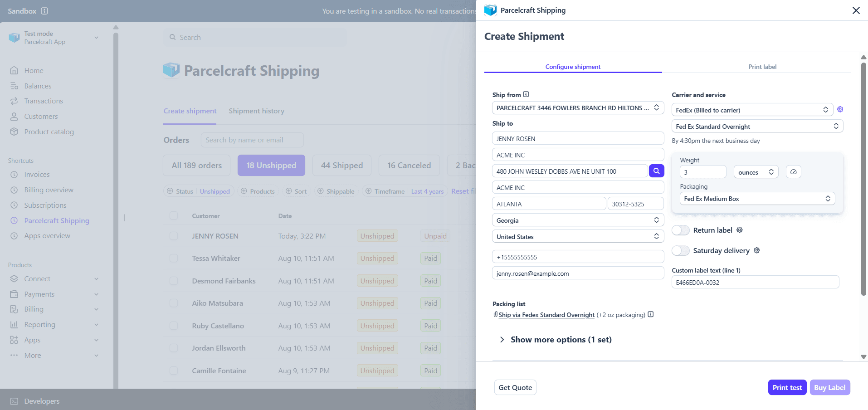
Task: Click the 18 Unshipped filter button
Action: [271, 165]
